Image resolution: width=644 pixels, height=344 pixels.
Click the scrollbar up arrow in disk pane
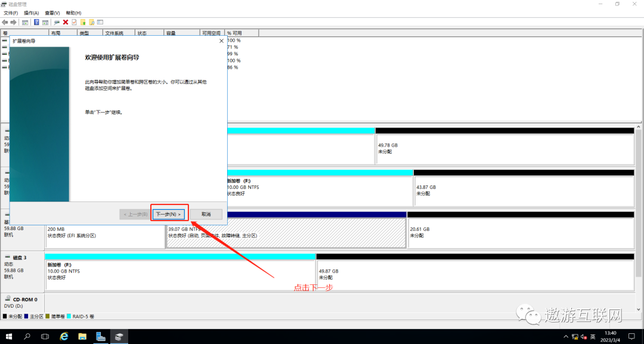[x=639, y=128]
